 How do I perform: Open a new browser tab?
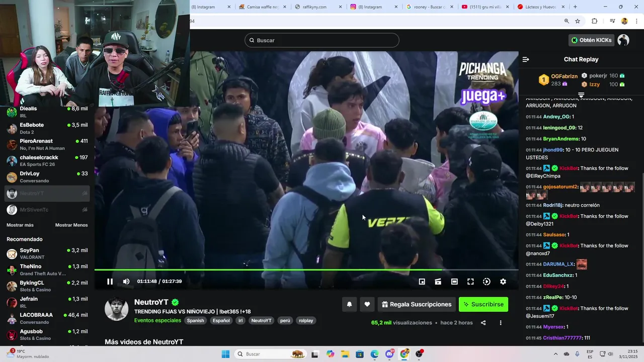coord(575,7)
